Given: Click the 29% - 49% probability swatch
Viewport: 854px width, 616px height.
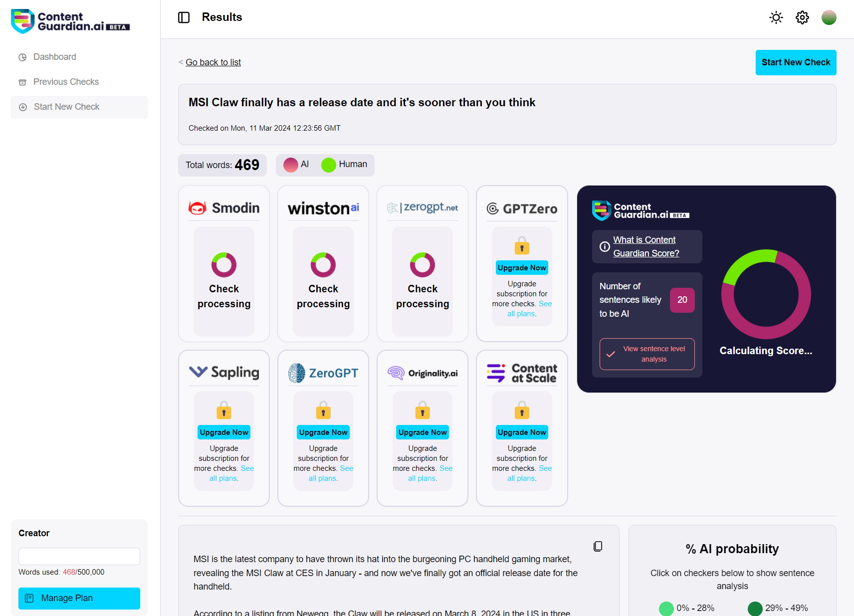Looking at the screenshot, I should (x=755, y=609).
